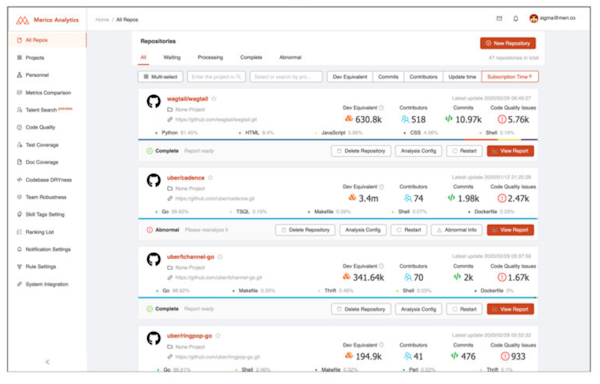
Task: Click the Home breadcrumb link
Action: tap(102, 20)
